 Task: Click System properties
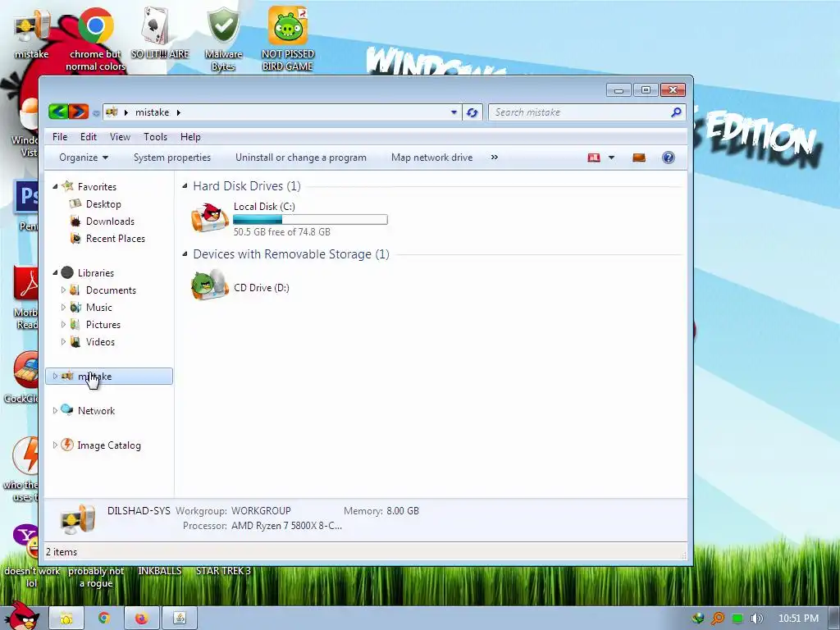pyautogui.click(x=172, y=157)
